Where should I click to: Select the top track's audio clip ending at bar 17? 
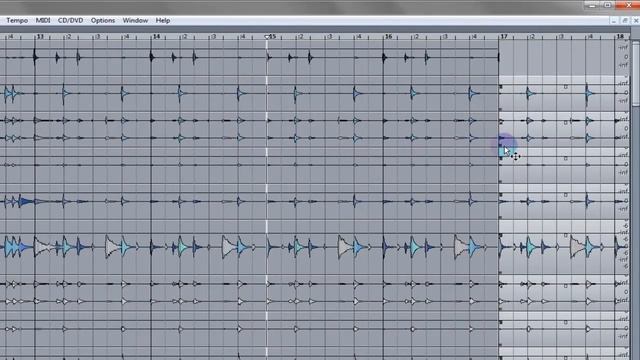pos(249,58)
